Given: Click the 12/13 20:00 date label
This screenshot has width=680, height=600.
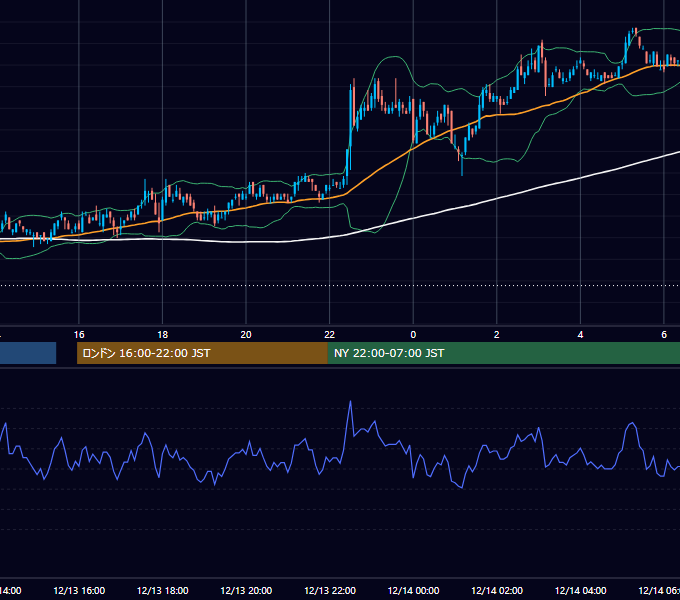Looking at the screenshot, I should (246, 590).
